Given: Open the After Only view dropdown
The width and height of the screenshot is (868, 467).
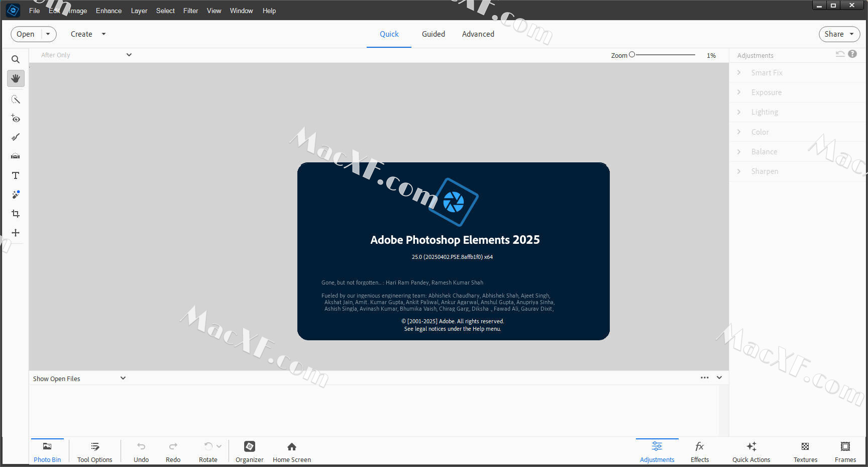Looking at the screenshot, I should (x=86, y=55).
